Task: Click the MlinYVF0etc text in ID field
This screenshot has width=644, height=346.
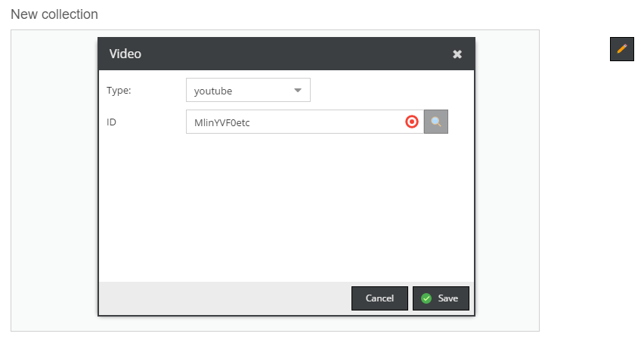Action: pyautogui.click(x=222, y=122)
